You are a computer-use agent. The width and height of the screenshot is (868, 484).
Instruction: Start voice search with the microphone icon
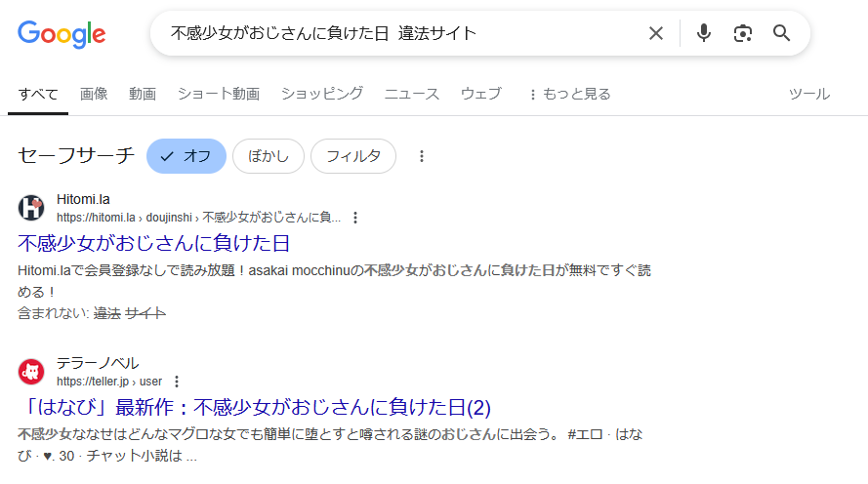point(704,33)
